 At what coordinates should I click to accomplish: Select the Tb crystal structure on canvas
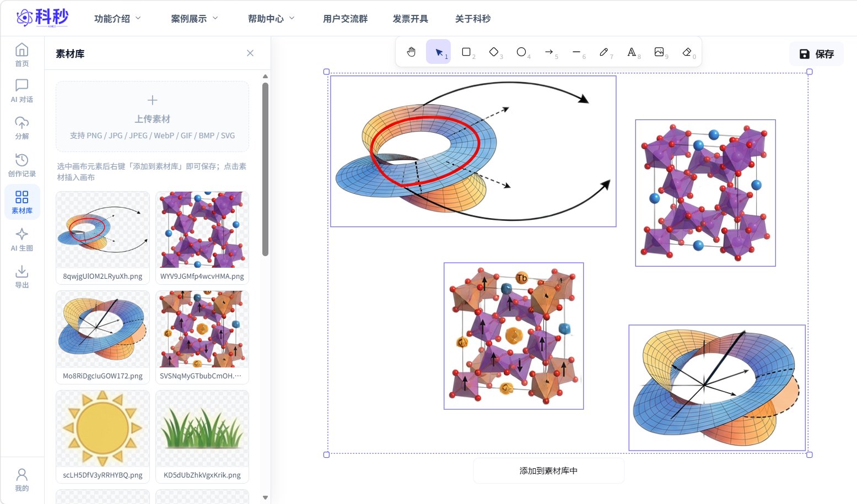pos(514,336)
